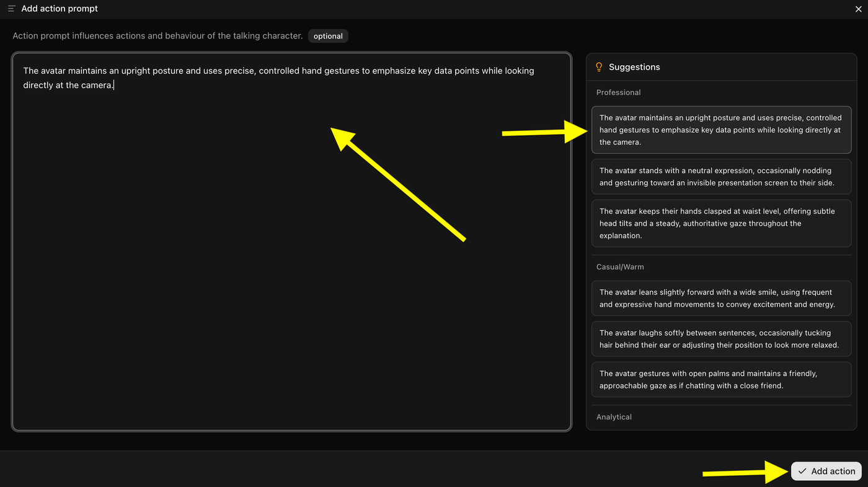Click into the action prompt text area
The height and width of the screenshot is (487, 868).
coord(291,241)
